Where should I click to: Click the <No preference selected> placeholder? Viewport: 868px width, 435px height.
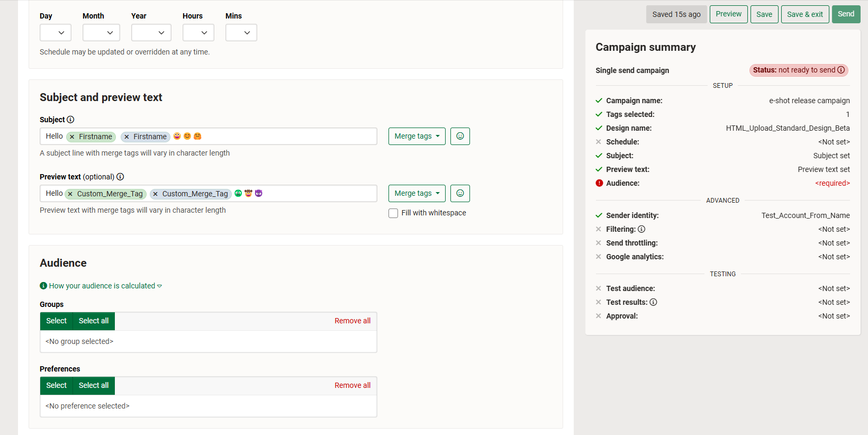[87, 406]
